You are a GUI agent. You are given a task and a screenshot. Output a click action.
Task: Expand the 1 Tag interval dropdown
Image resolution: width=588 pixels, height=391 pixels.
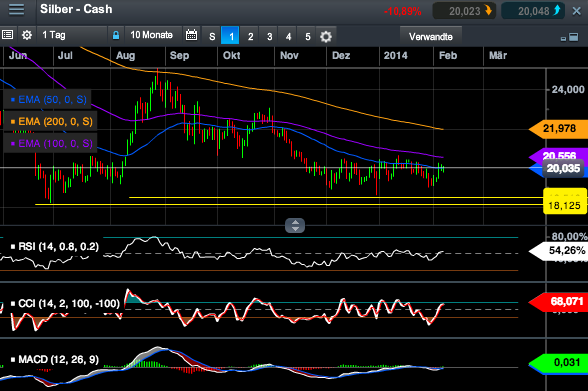(x=71, y=35)
